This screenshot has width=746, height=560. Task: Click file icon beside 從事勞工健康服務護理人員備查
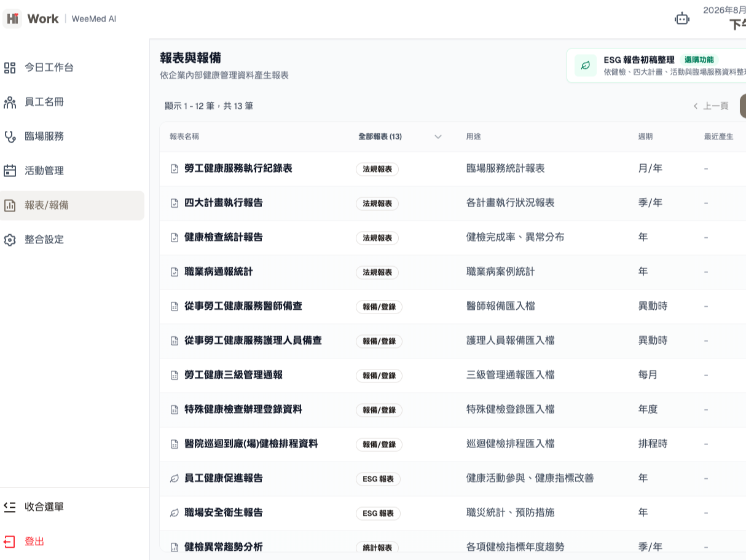pos(174,341)
